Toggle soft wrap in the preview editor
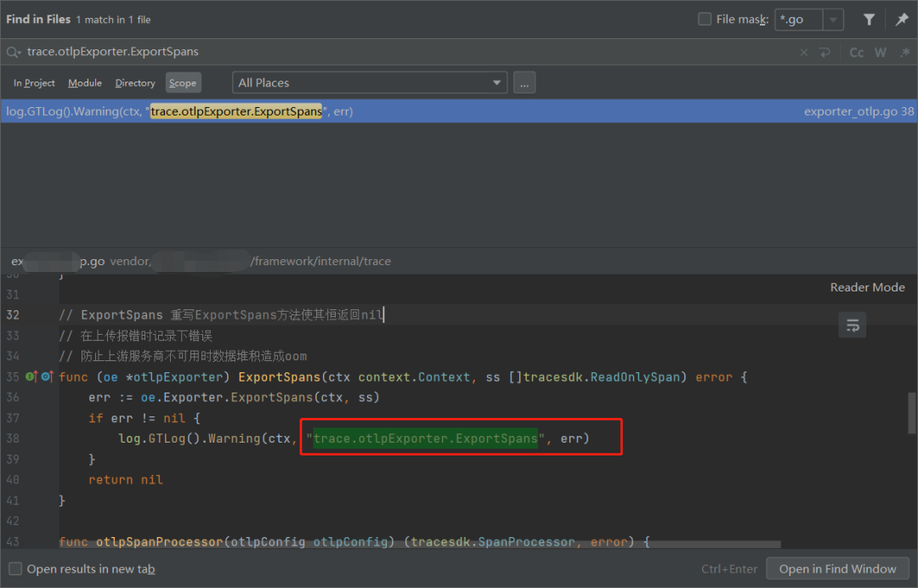The image size is (918, 588). coord(853,325)
